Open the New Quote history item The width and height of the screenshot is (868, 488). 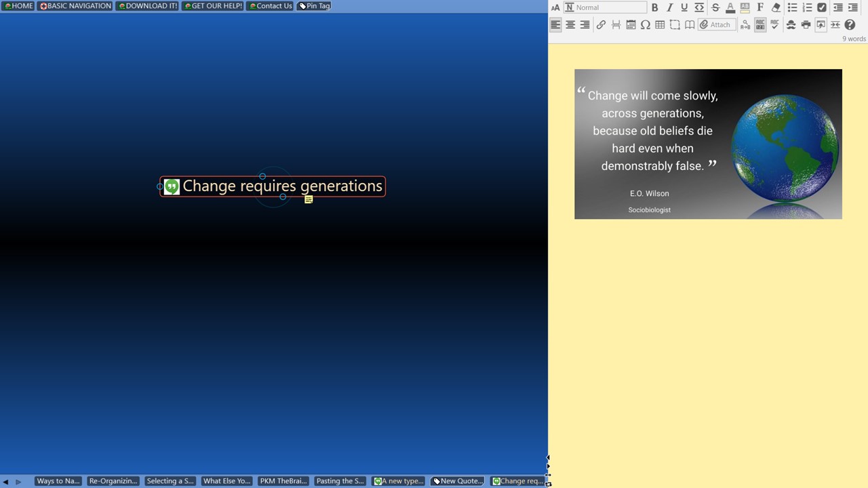458,481
